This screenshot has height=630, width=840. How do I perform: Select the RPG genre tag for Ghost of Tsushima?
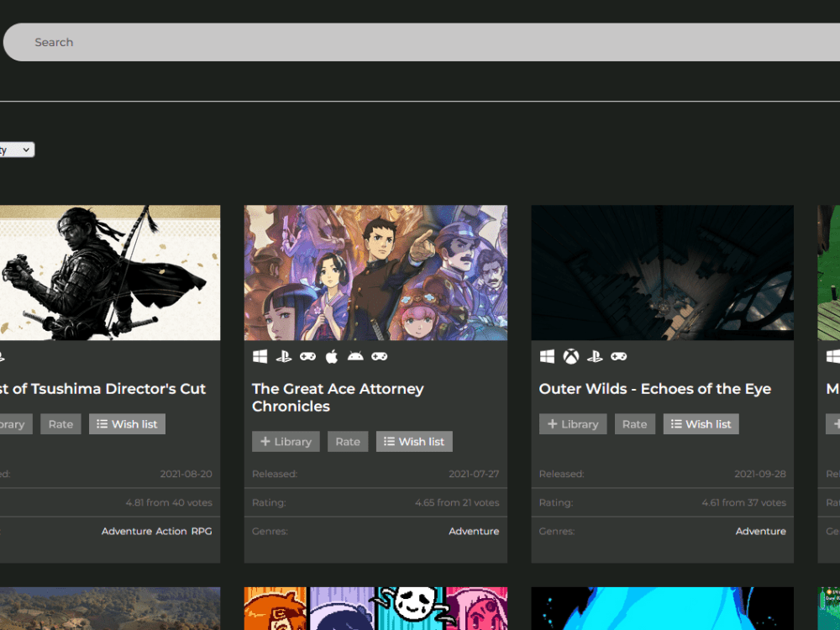[x=202, y=531]
